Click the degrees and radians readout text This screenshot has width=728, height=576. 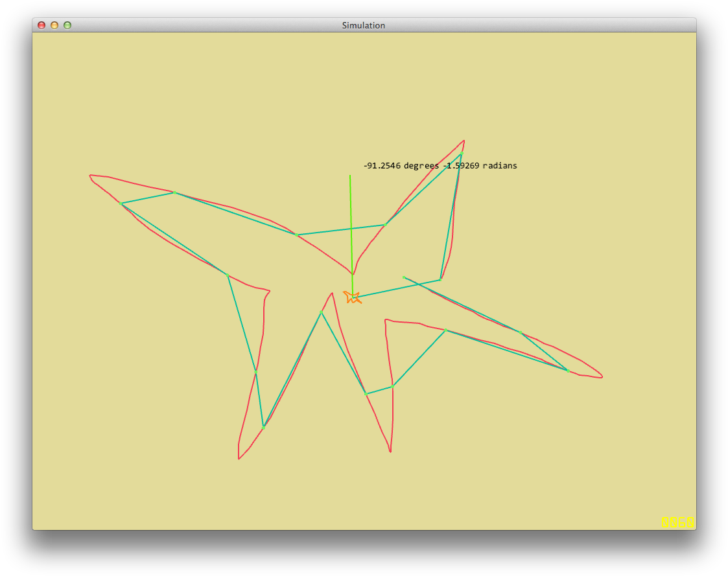(440, 166)
